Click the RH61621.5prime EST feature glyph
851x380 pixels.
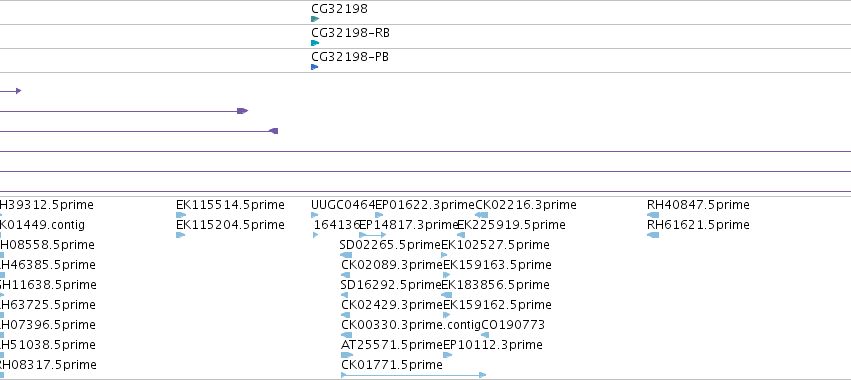pos(653,235)
